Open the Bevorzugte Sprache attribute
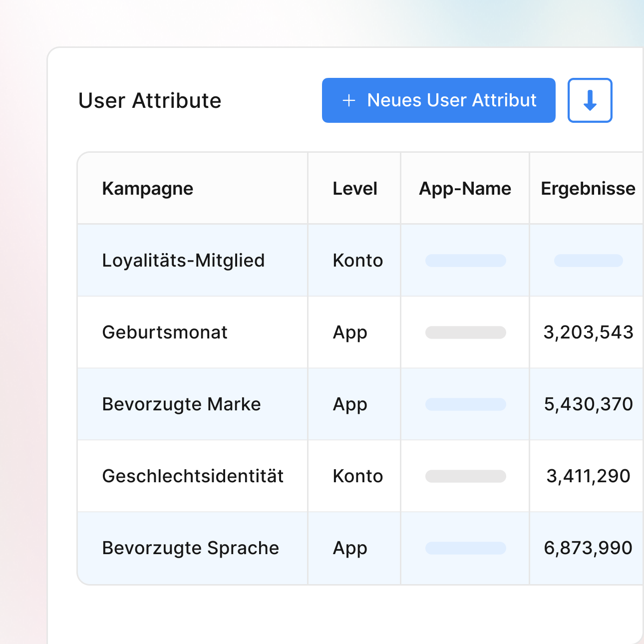 pyautogui.click(x=190, y=548)
